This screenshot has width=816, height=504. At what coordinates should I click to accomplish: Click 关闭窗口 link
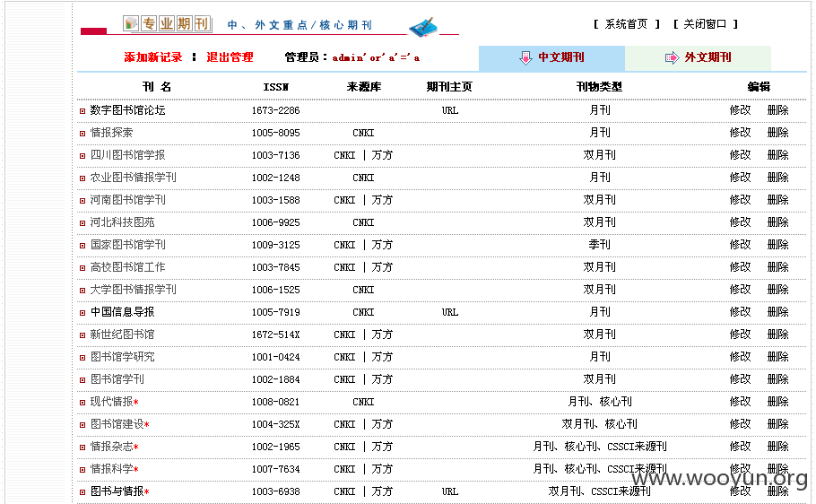[x=705, y=24]
